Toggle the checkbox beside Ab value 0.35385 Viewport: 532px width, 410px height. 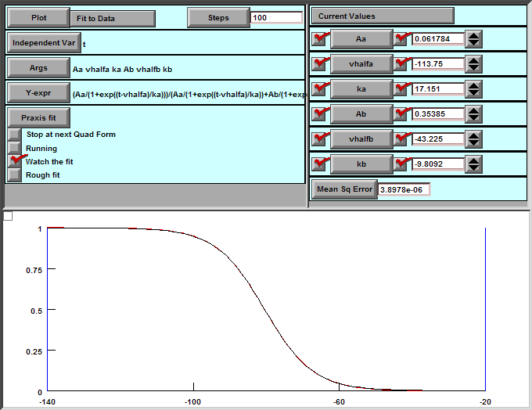pos(401,114)
